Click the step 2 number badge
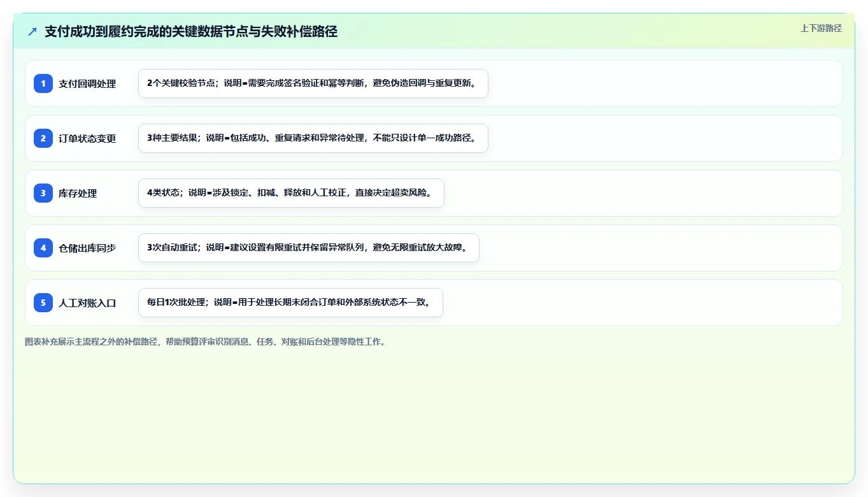This screenshot has height=497, width=868. (x=43, y=138)
